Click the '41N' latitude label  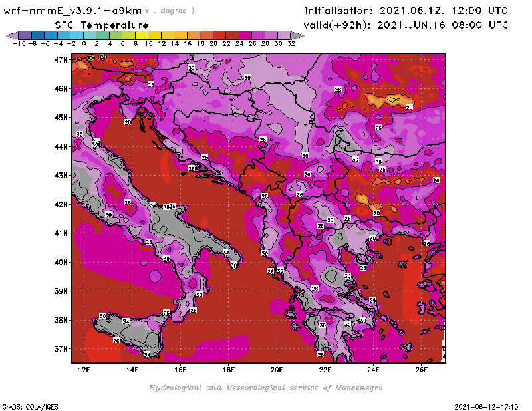coord(61,233)
